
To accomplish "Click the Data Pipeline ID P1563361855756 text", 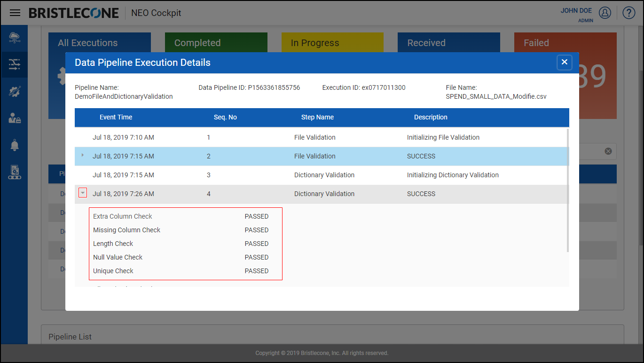I will coord(249,87).
